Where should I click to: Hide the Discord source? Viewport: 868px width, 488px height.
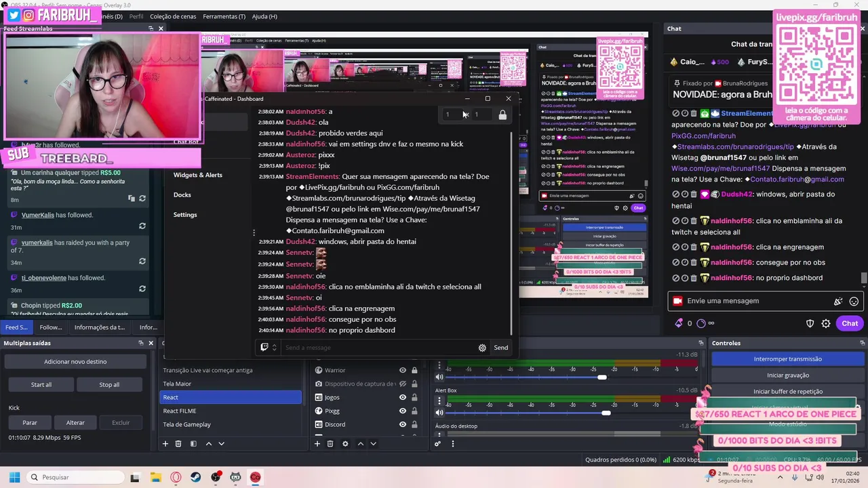403,424
